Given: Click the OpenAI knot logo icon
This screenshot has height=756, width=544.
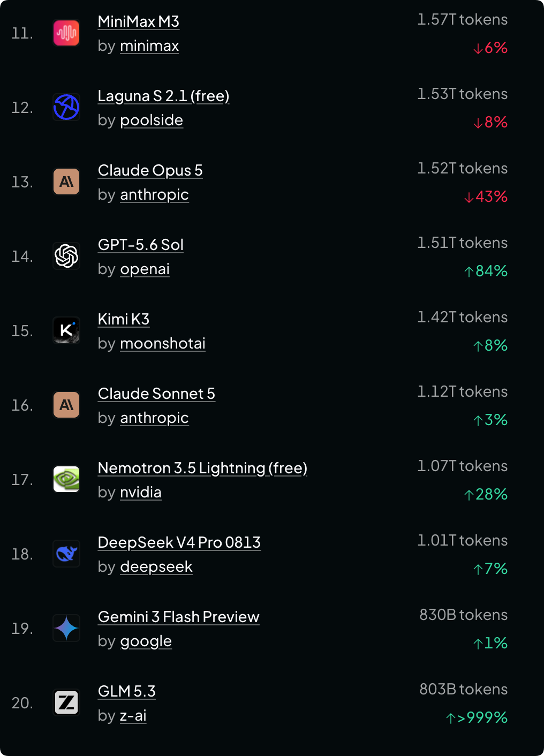Looking at the screenshot, I should click(66, 256).
